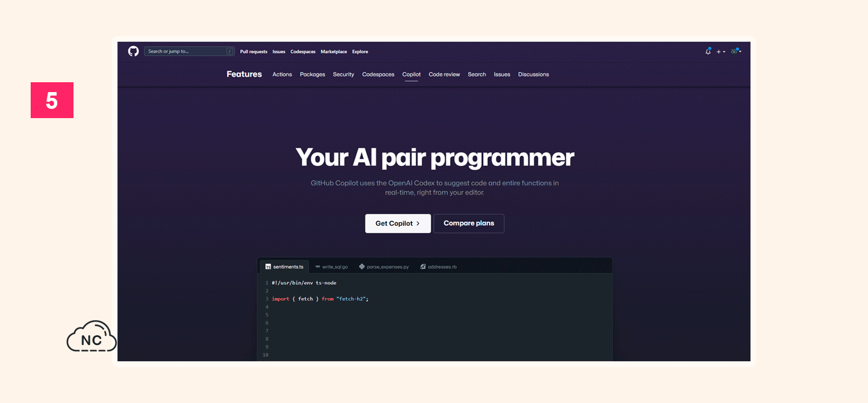Screen dimensions: 868x403
Task: Click the 'GitHub Copilot uses the OpenAI Codex' description
Action: click(435, 188)
